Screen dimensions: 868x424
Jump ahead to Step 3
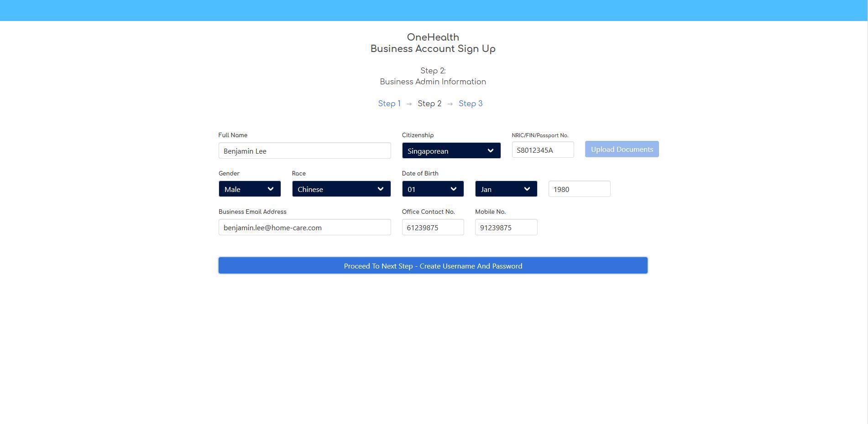pos(470,103)
